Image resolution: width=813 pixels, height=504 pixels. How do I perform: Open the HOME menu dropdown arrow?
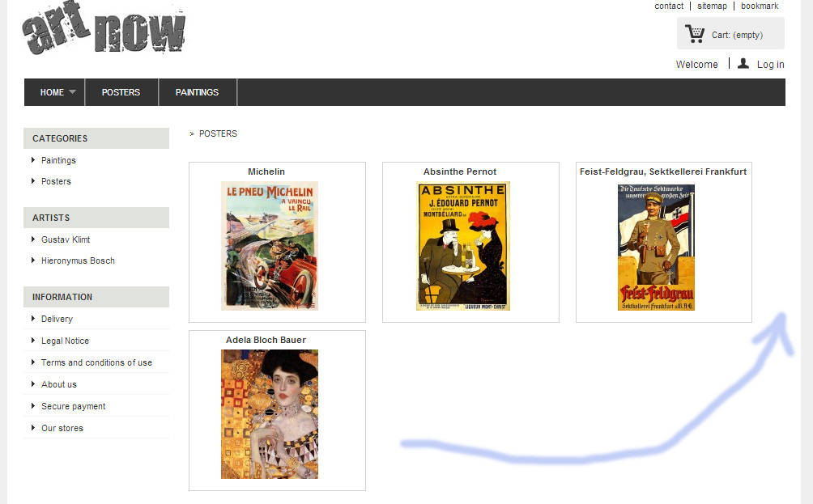tap(72, 91)
